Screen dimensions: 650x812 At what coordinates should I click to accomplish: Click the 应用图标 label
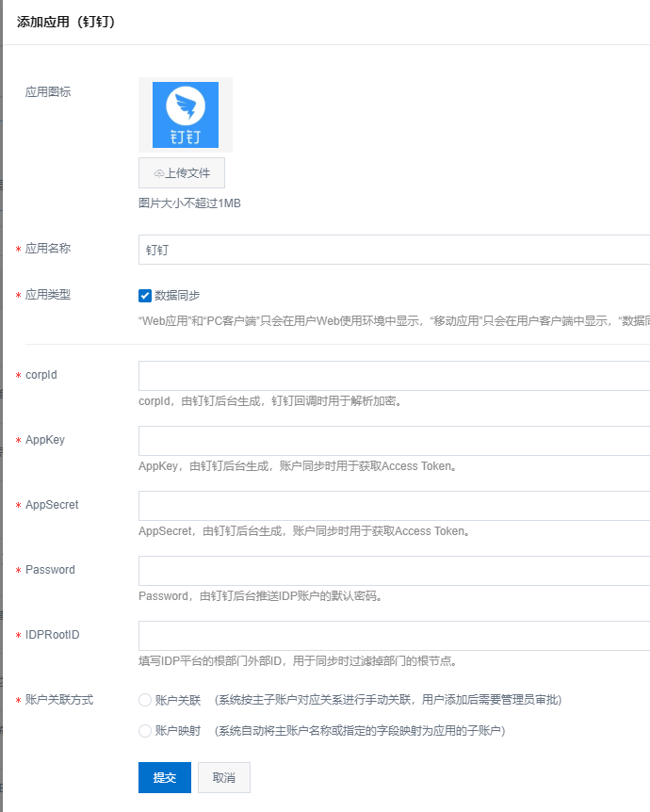(48, 92)
